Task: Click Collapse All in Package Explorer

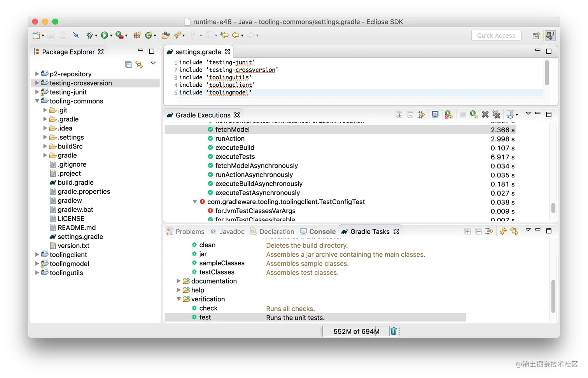Action: [128, 65]
